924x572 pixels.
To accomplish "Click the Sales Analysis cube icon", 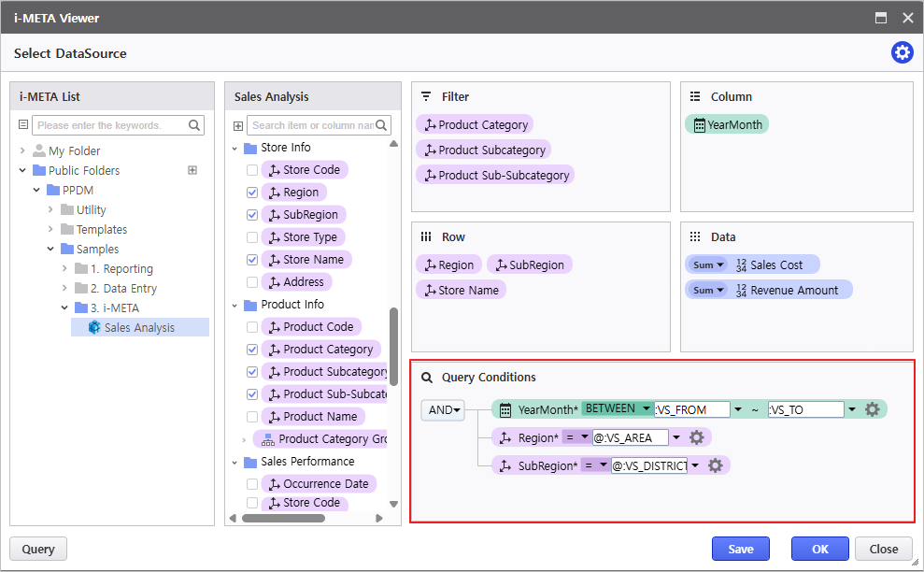I will (x=94, y=327).
